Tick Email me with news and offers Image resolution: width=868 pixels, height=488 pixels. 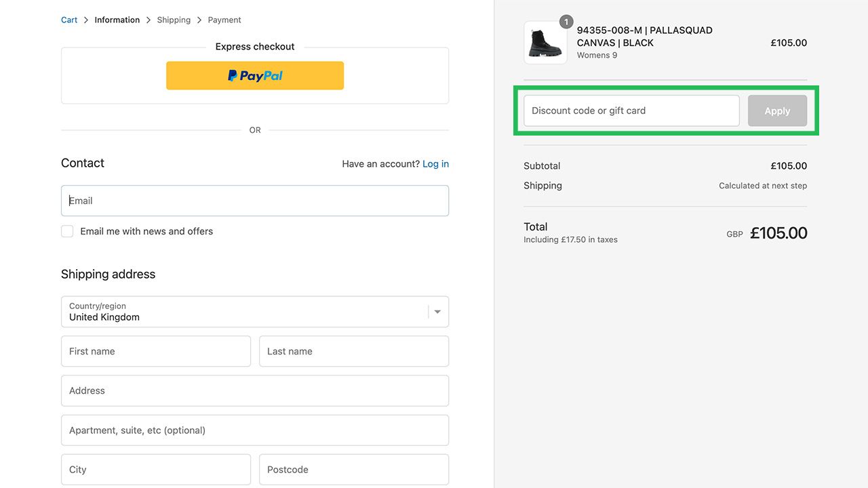(x=67, y=231)
